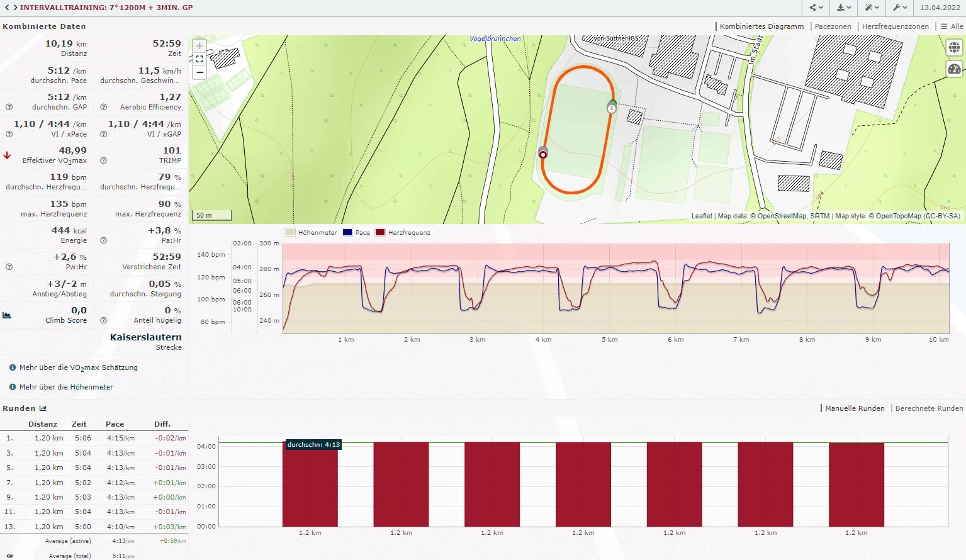Screen dimensions: 966x560
Task: Toggle the eye icon beside Average (total)
Action: [9, 556]
